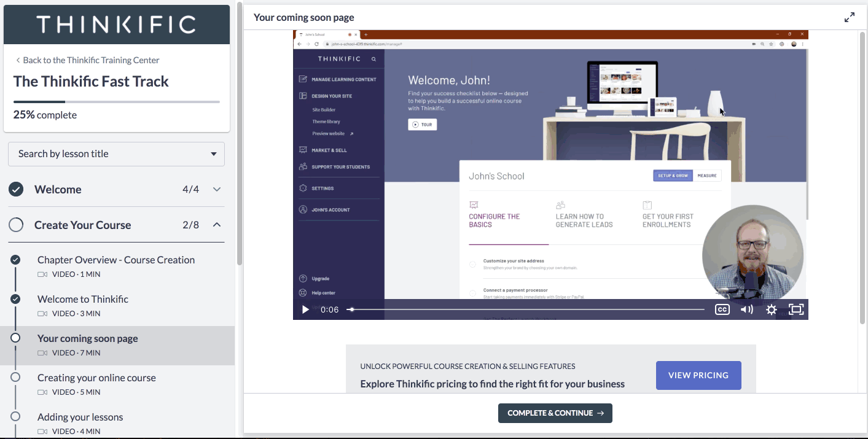Click Manage Learning Content icon in video

point(303,79)
